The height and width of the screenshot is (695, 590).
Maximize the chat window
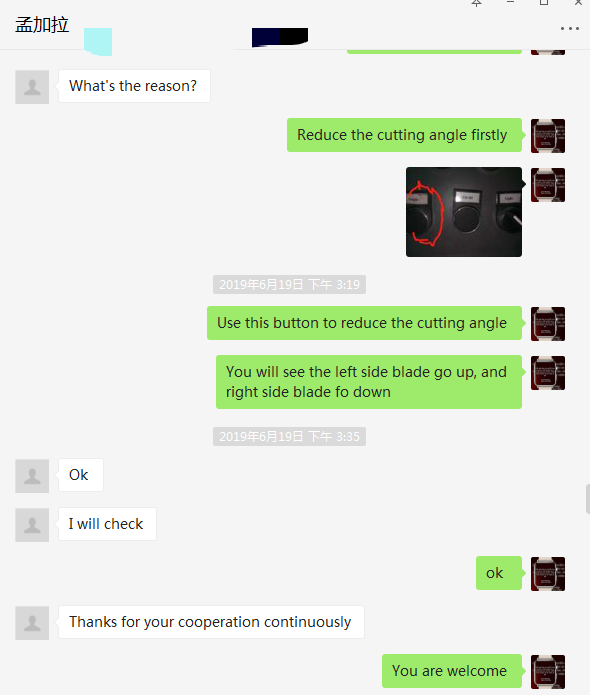544,3
